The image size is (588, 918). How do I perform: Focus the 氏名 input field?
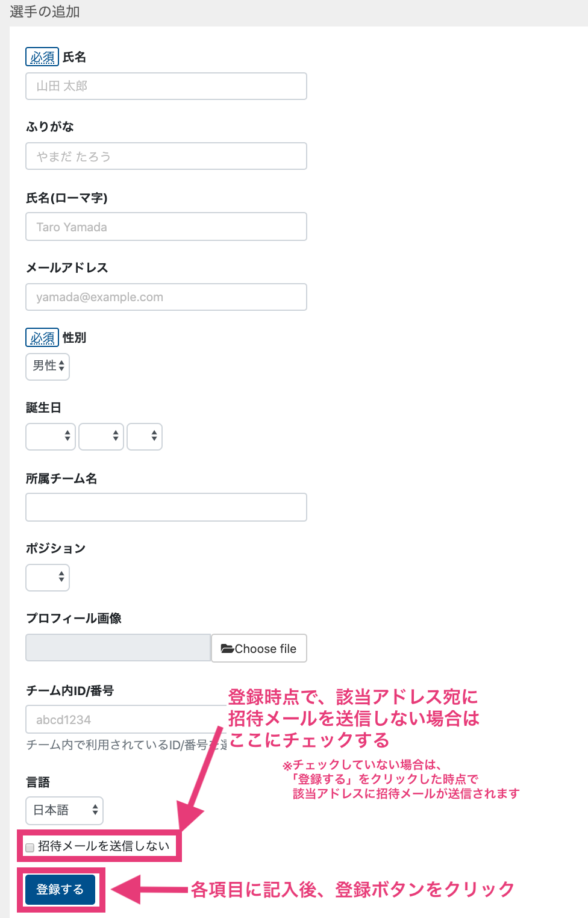point(166,86)
